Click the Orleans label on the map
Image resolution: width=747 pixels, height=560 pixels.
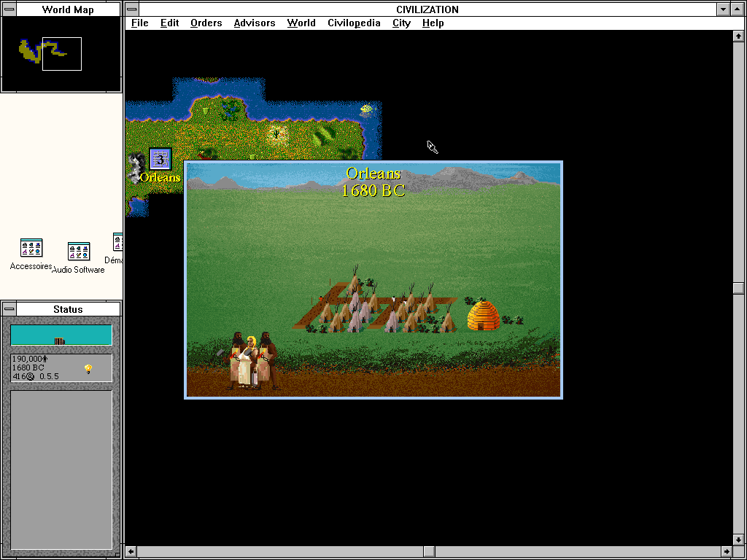point(160,178)
